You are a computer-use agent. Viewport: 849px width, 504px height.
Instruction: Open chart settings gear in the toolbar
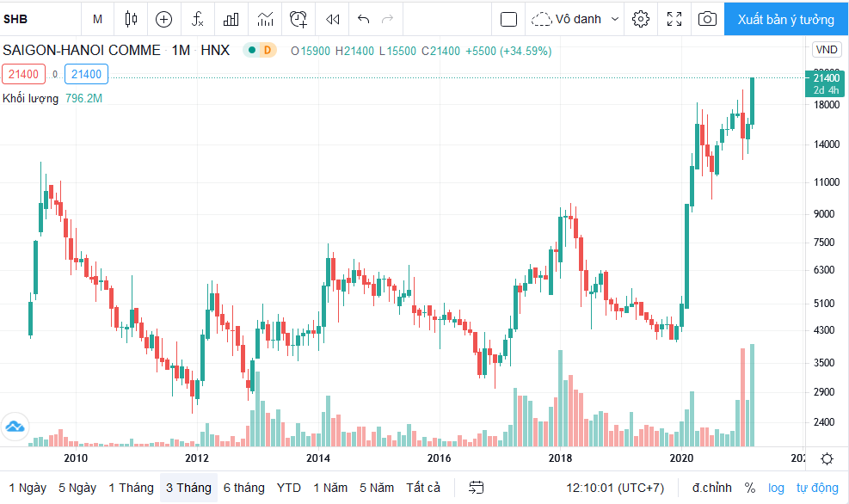(x=641, y=20)
